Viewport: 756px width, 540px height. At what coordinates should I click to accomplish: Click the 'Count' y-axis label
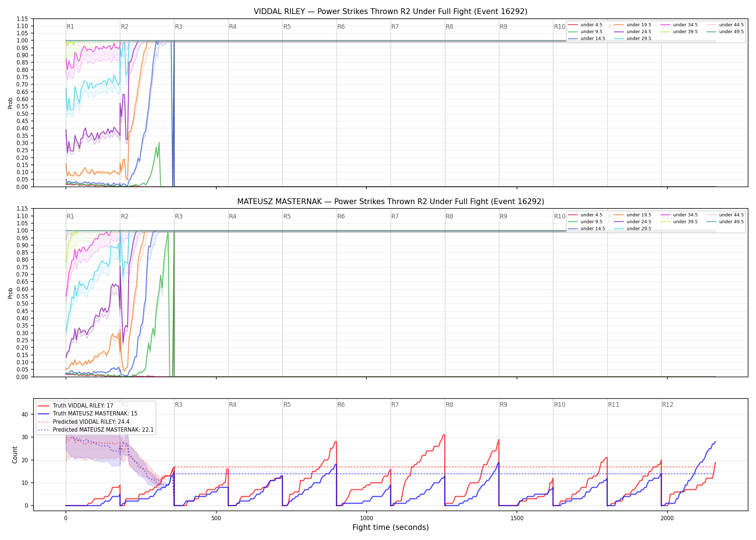pos(15,455)
